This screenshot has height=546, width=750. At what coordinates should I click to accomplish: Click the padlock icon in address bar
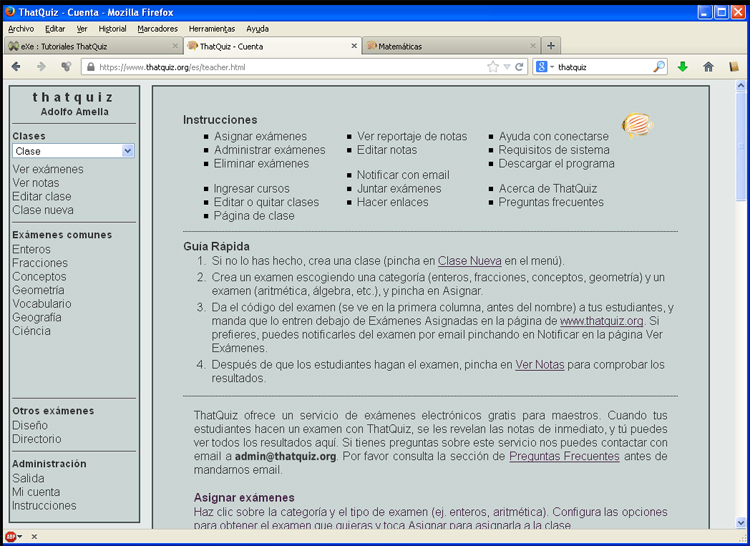click(90, 67)
